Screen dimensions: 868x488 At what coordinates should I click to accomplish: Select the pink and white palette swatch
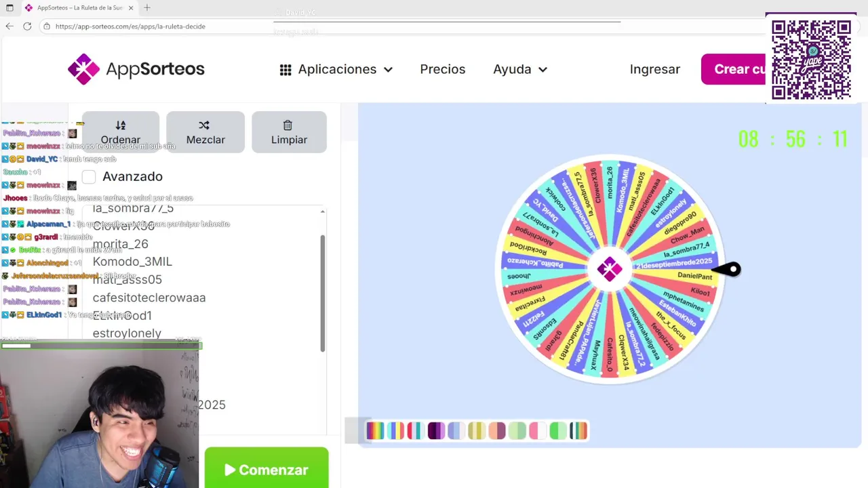(538, 430)
